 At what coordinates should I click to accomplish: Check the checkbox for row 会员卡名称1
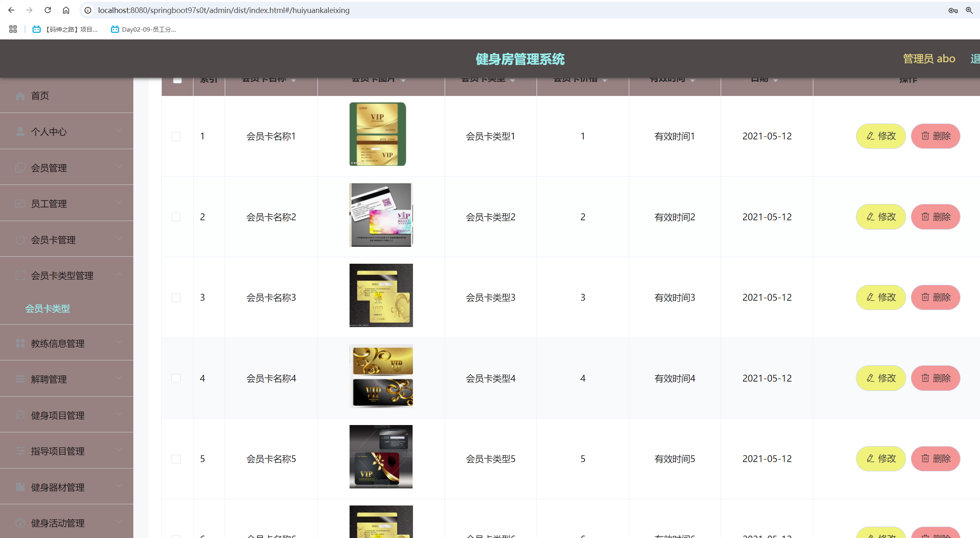click(176, 137)
